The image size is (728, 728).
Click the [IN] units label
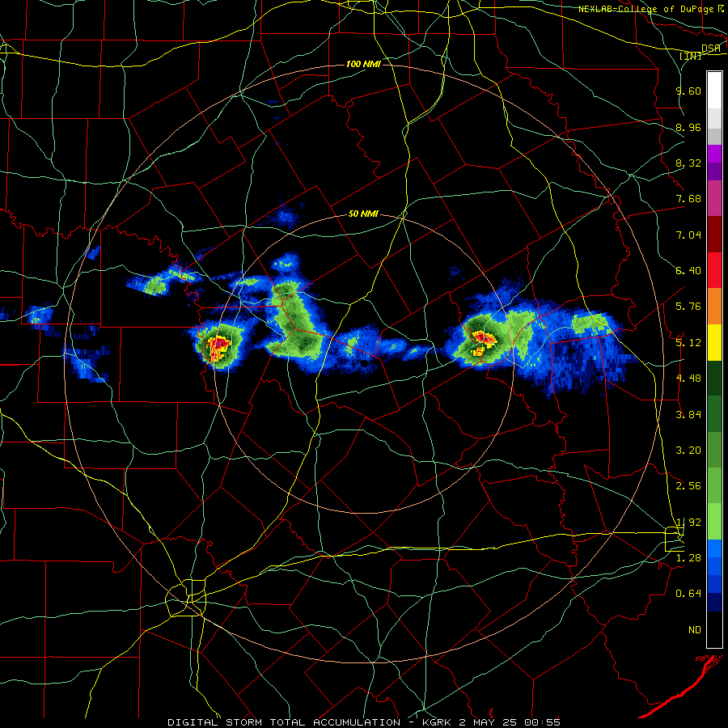pos(691,56)
